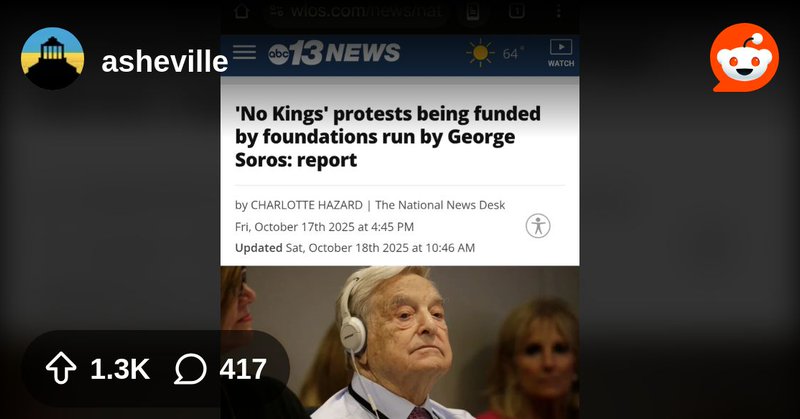The height and width of the screenshot is (419, 800).
Task: Click The National News Desk byline
Action: [440, 205]
